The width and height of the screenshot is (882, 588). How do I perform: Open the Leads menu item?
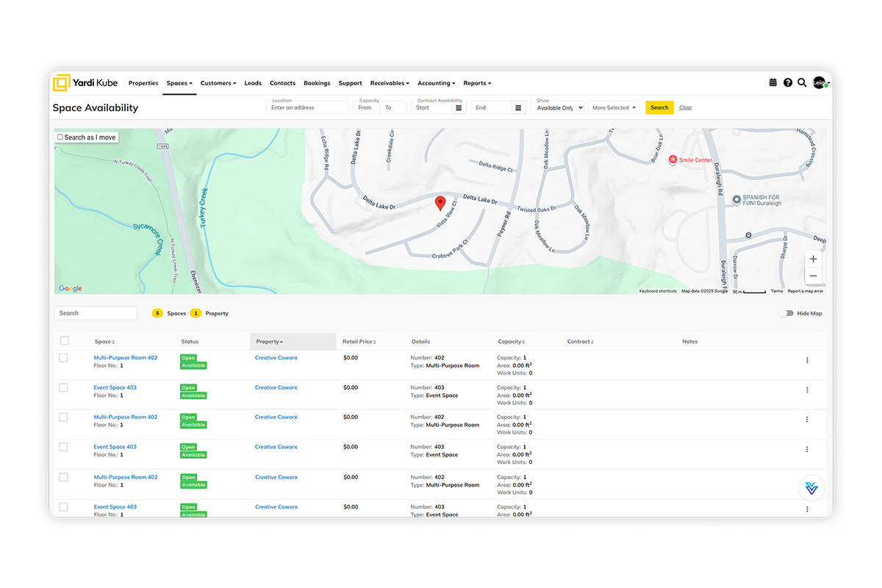[x=253, y=83]
